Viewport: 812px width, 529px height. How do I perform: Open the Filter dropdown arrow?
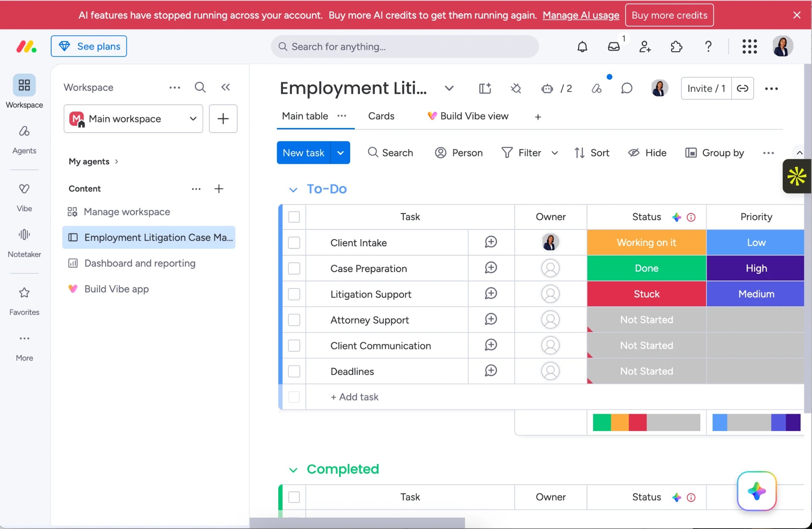pos(555,153)
